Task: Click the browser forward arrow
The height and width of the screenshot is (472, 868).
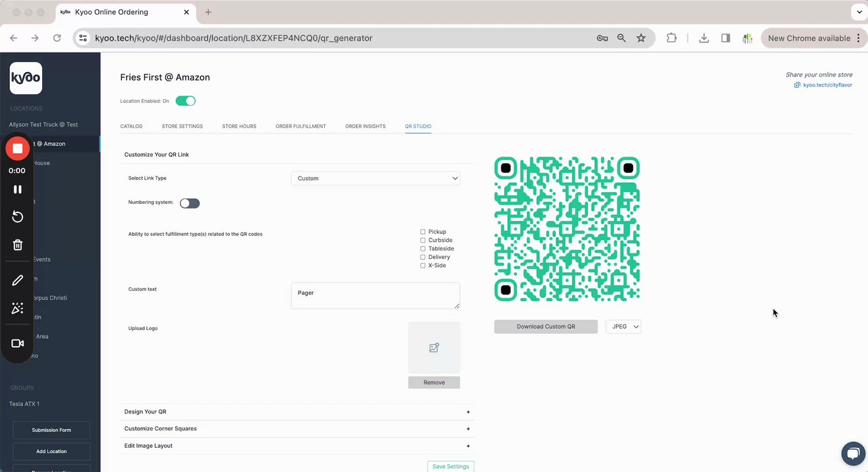Action: (x=35, y=38)
